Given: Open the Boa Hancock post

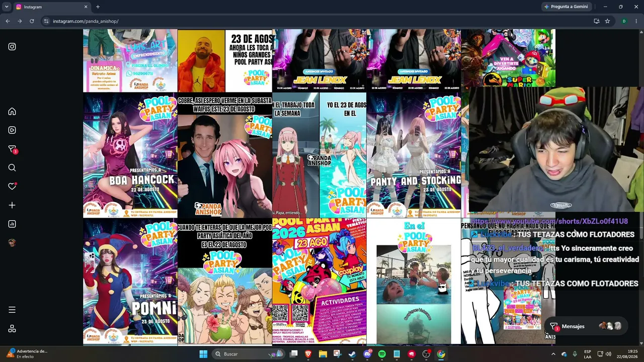Looking at the screenshot, I should (130, 155).
